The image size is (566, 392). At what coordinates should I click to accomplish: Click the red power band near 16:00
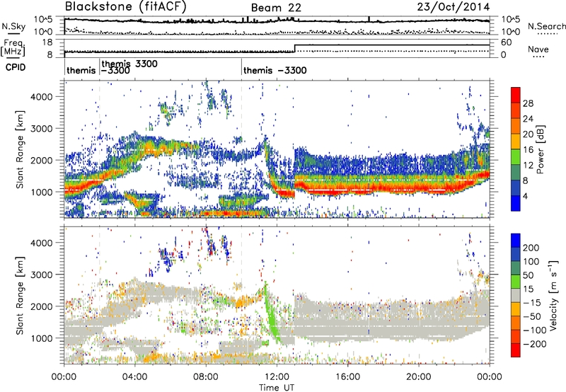(347, 188)
